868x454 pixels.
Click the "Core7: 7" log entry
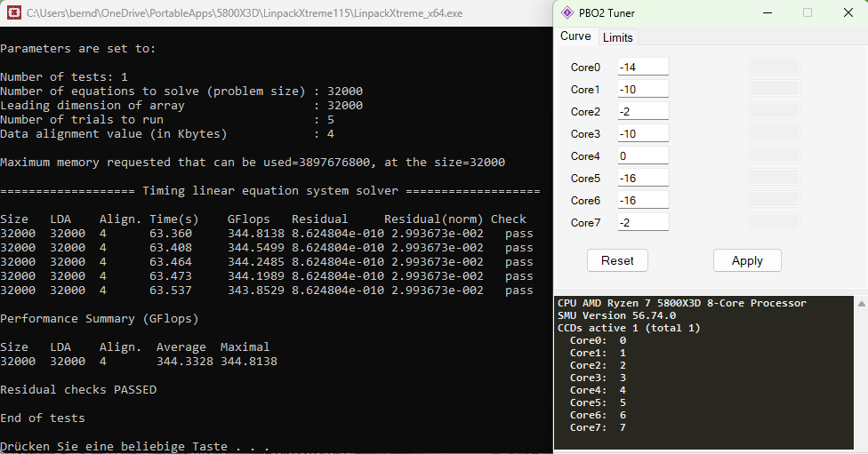(x=598, y=427)
